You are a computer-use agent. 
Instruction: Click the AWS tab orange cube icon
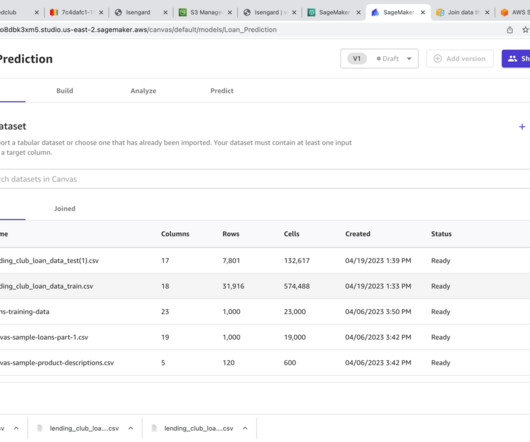tap(504, 13)
